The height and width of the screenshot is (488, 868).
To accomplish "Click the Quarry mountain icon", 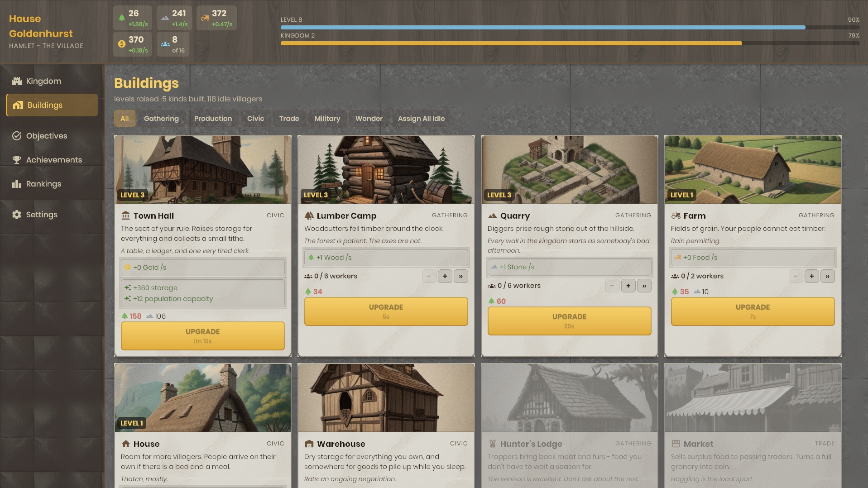I will tap(492, 216).
